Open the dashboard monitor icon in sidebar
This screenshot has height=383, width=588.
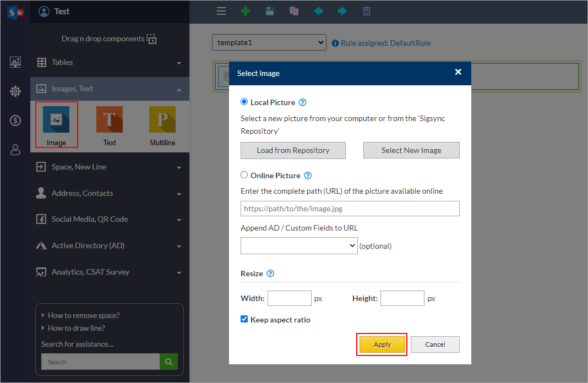pyautogui.click(x=15, y=62)
